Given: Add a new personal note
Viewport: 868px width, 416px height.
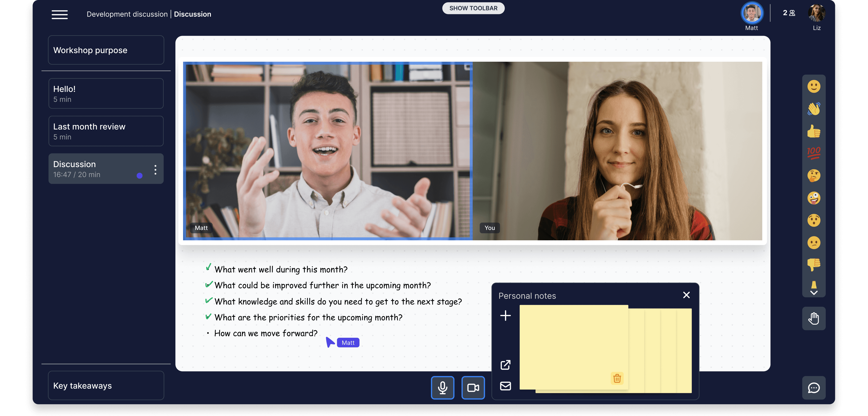Looking at the screenshot, I should pyautogui.click(x=505, y=316).
